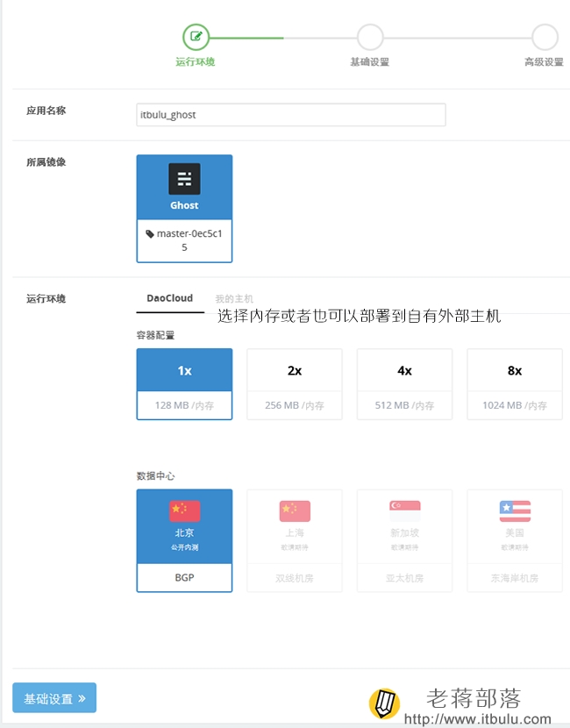Click the 所属镜像 label
The image size is (570, 728).
click(x=46, y=162)
